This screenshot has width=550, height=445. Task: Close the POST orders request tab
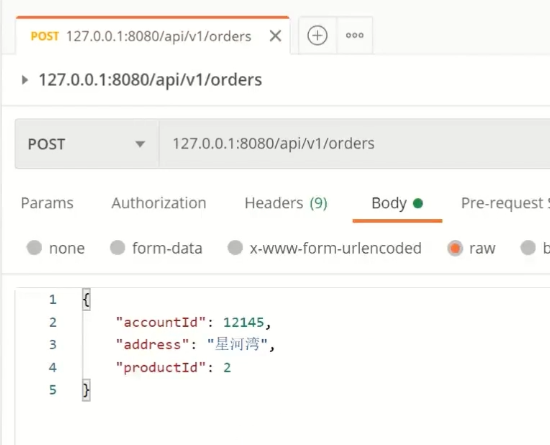tap(275, 36)
